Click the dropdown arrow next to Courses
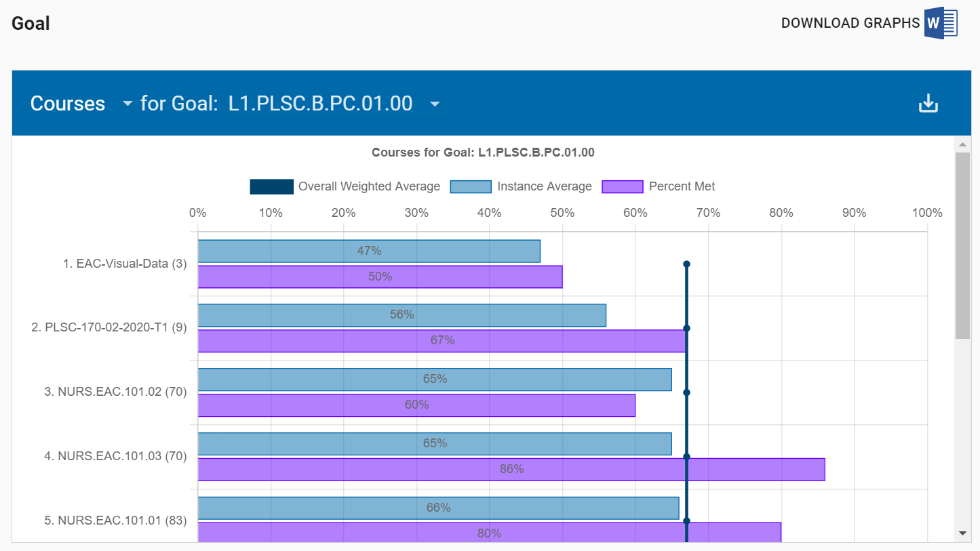This screenshot has height=551, width=980. coord(127,104)
